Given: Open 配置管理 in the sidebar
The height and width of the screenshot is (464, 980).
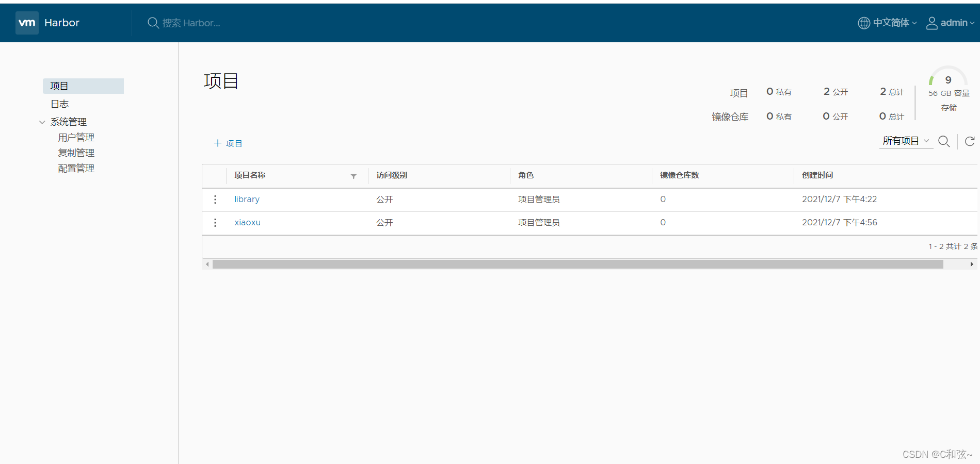Looking at the screenshot, I should click(x=76, y=169).
